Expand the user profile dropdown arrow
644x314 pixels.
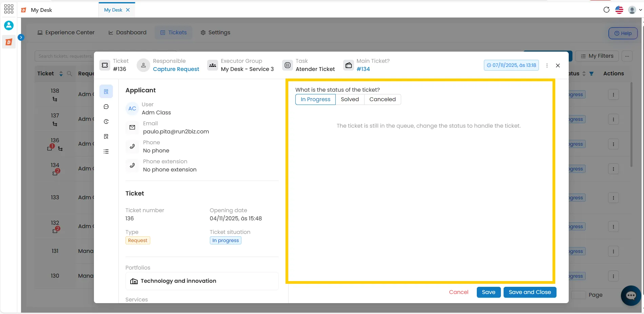(x=640, y=10)
